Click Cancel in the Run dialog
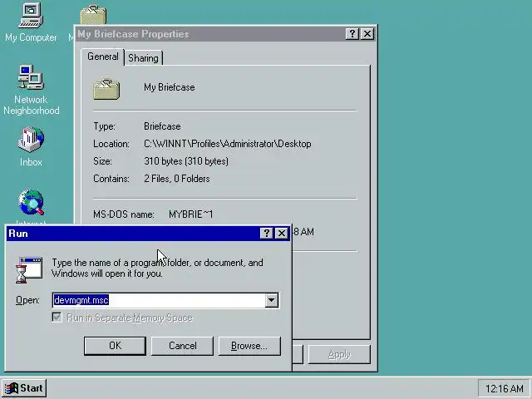 183,346
